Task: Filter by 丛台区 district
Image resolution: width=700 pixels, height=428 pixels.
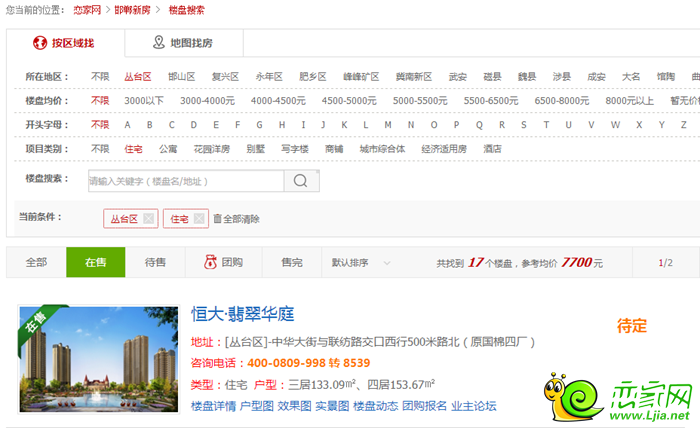Action: (x=138, y=77)
